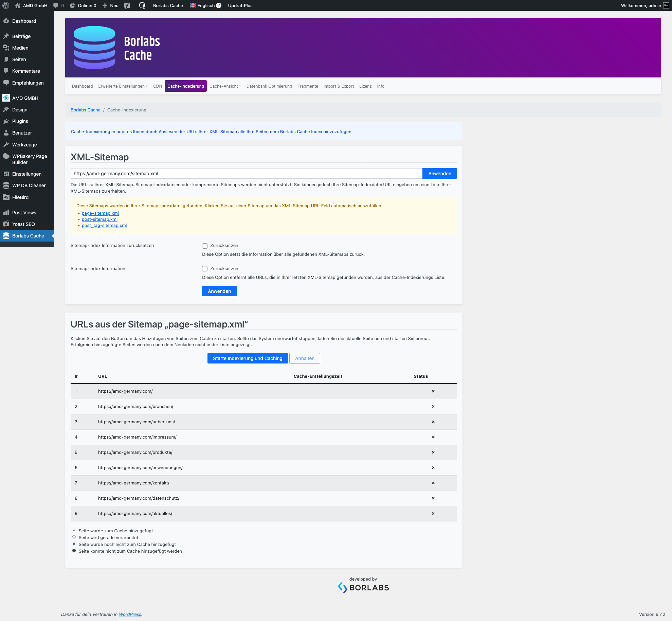672x621 pixels.
Task: Click Starte Indexierung und Caching
Action: [248, 358]
